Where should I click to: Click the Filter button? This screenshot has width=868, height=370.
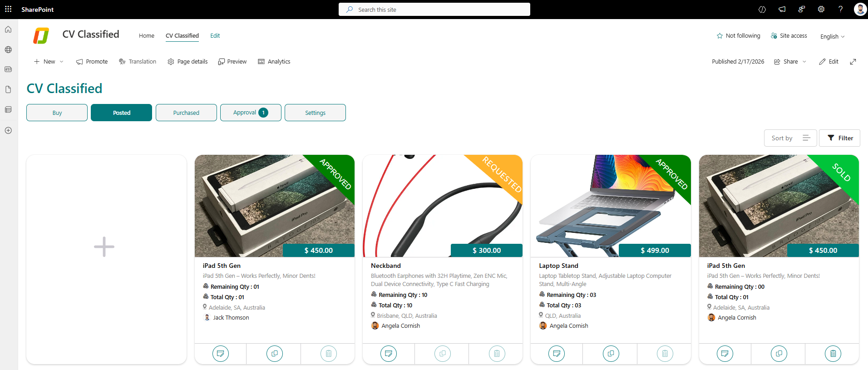coord(839,138)
